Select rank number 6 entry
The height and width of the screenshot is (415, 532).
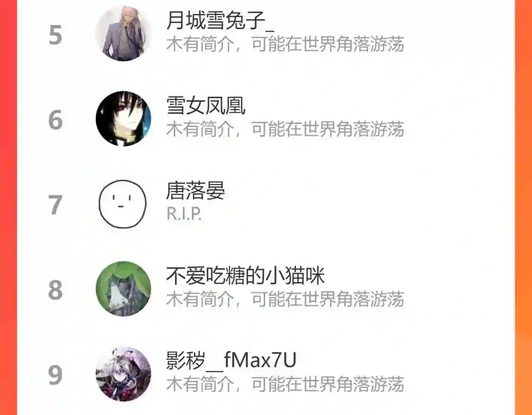coord(55,120)
